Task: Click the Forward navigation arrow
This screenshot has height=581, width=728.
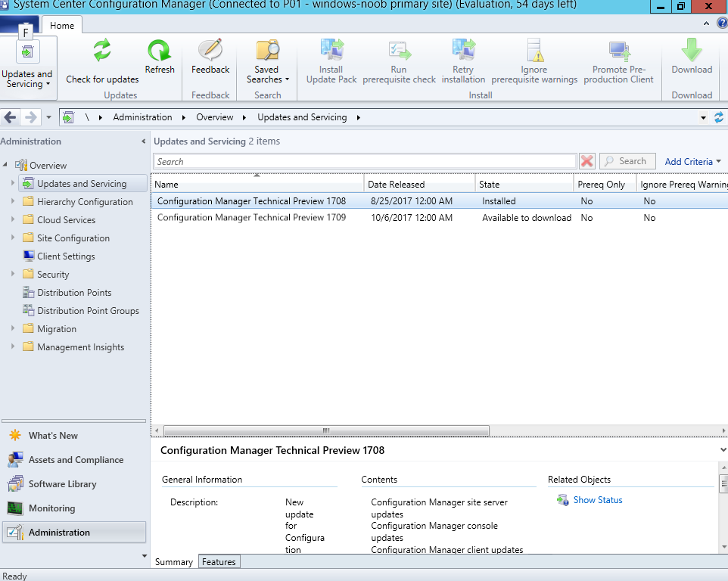Action: (x=30, y=117)
